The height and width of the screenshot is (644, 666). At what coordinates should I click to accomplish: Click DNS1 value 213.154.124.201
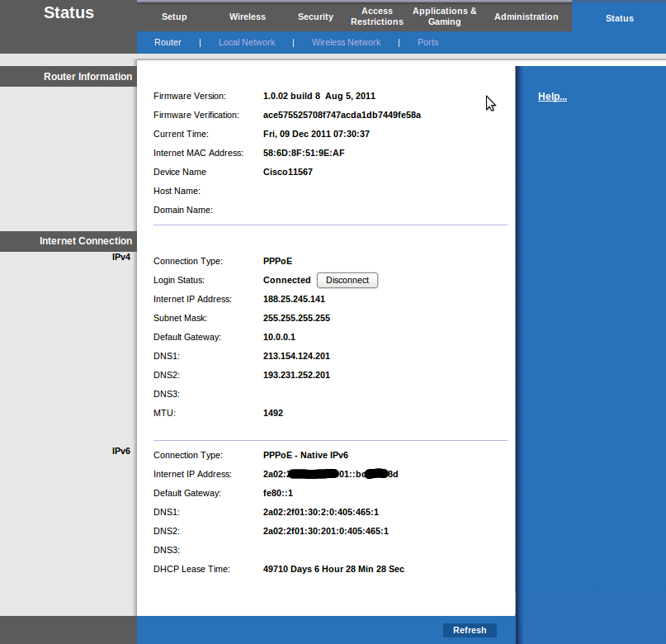tap(296, 356)
